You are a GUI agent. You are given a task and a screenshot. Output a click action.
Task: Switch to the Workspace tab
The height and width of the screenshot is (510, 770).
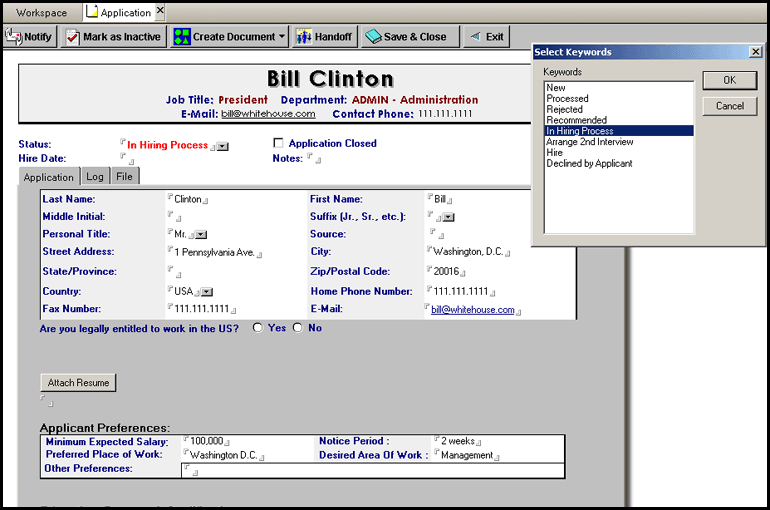tap(40, 13)
